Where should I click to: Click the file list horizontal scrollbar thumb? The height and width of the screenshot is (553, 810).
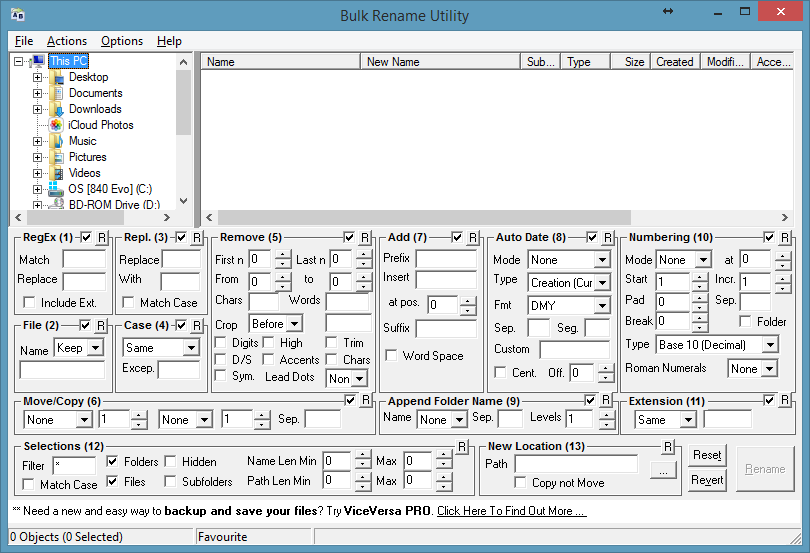pyautogui.click(x=424, y=217)
